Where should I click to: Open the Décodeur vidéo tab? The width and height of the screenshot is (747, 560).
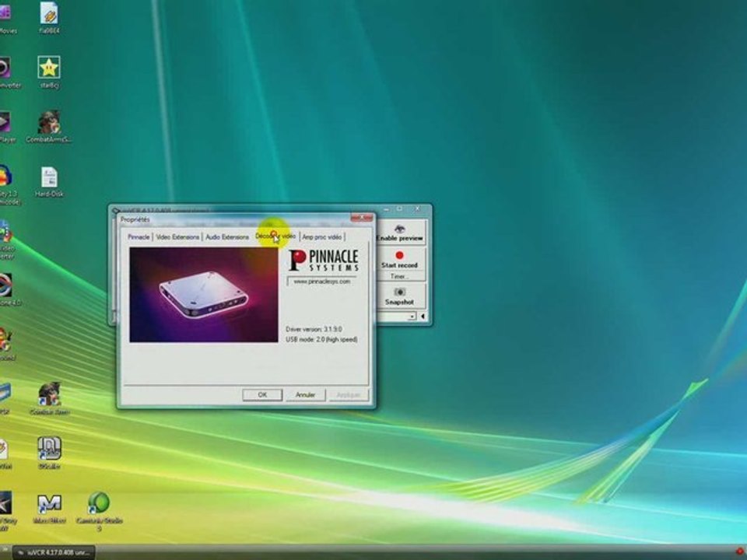coord(275,236)
